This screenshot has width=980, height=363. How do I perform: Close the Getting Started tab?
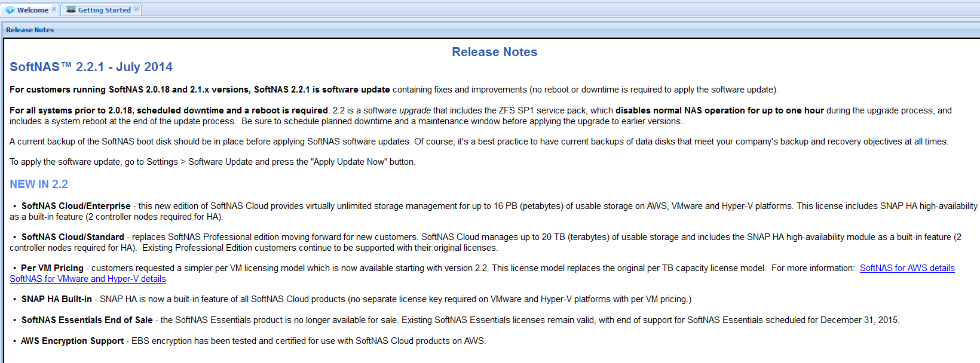136,9
